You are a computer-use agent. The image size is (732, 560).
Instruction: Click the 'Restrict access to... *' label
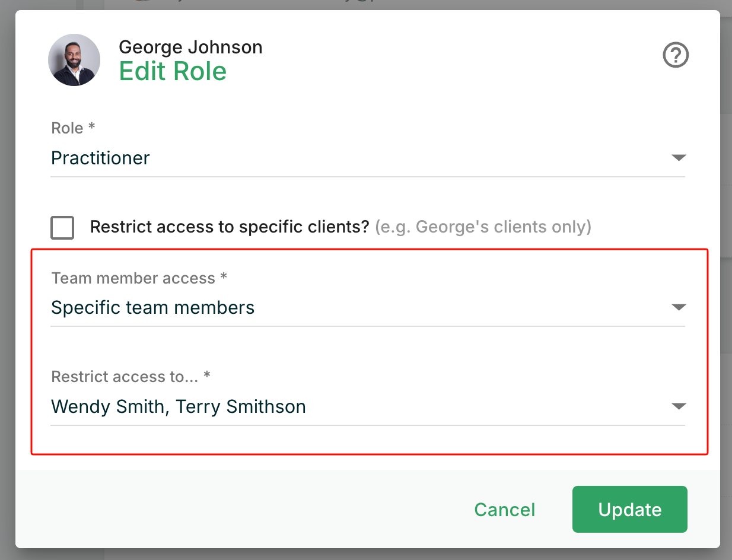point(131,377)
